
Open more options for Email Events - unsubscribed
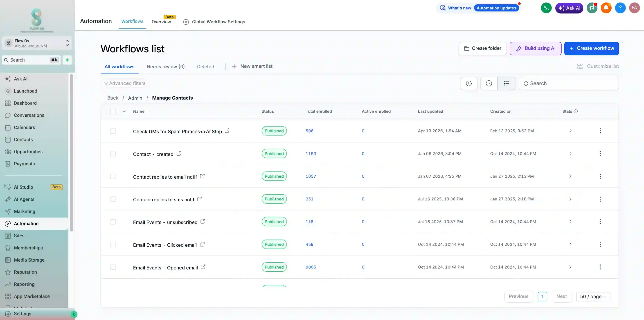(600, 222)
